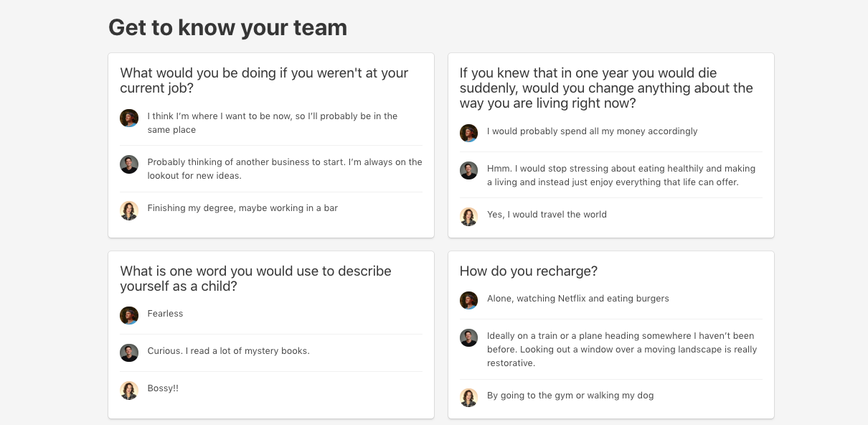868x425 pixels.
Task: Click the "How do you recharge?" question title
Action: (528, 271)
